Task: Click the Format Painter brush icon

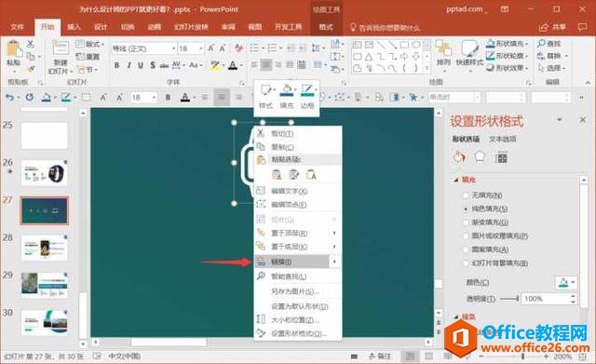Action: (31, 69)
